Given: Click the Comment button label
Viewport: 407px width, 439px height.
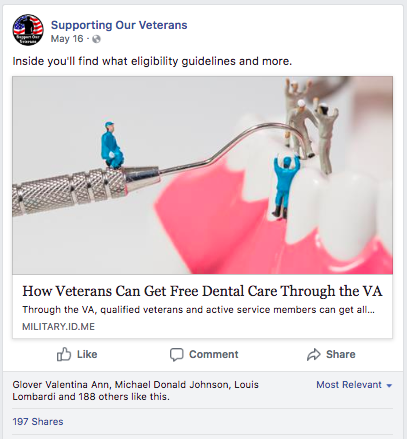Looking at the screenshot, I should coord(214,354).
